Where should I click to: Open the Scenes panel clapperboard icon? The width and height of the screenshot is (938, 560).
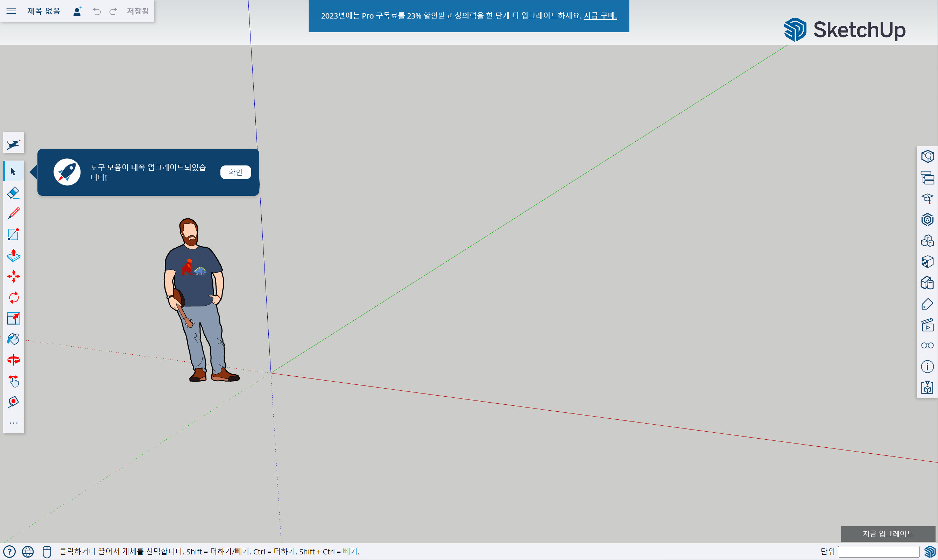[927, 325]
